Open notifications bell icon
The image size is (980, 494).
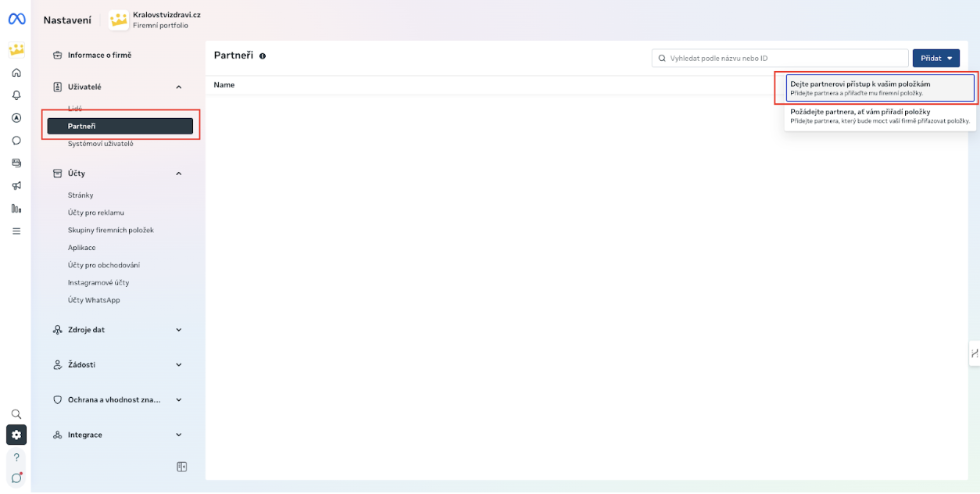tap(16, 95)
